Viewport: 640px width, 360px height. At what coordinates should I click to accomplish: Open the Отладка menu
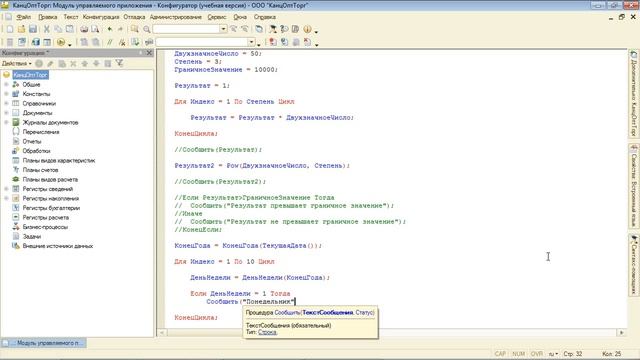(x=134, y=17)
